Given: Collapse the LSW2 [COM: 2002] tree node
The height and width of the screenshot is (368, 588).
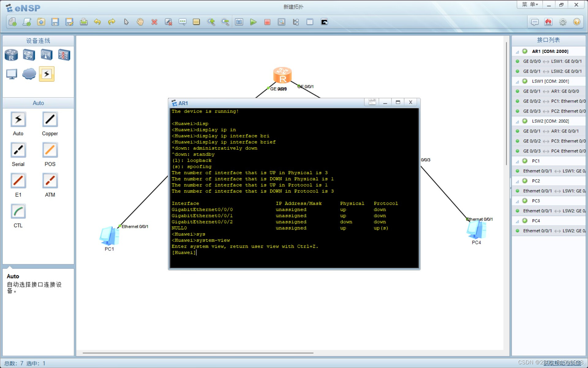Looking at the screenshot, I should pyautogui.click(x=517, y=122).
